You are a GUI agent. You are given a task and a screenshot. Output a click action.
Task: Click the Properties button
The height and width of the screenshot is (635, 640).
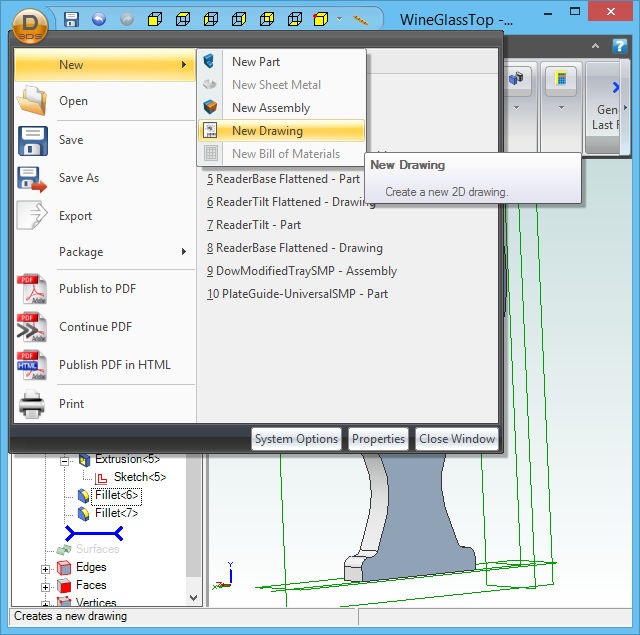(x=378, y=439)
